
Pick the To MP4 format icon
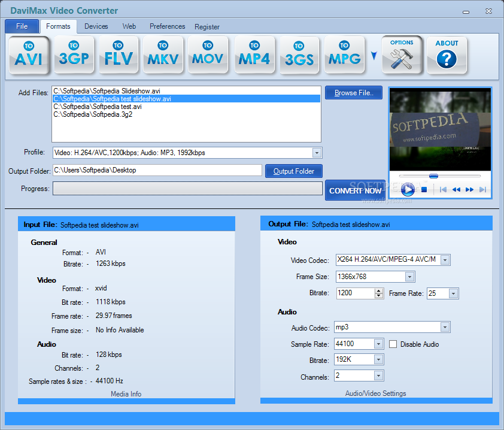[x=254, y=55]
